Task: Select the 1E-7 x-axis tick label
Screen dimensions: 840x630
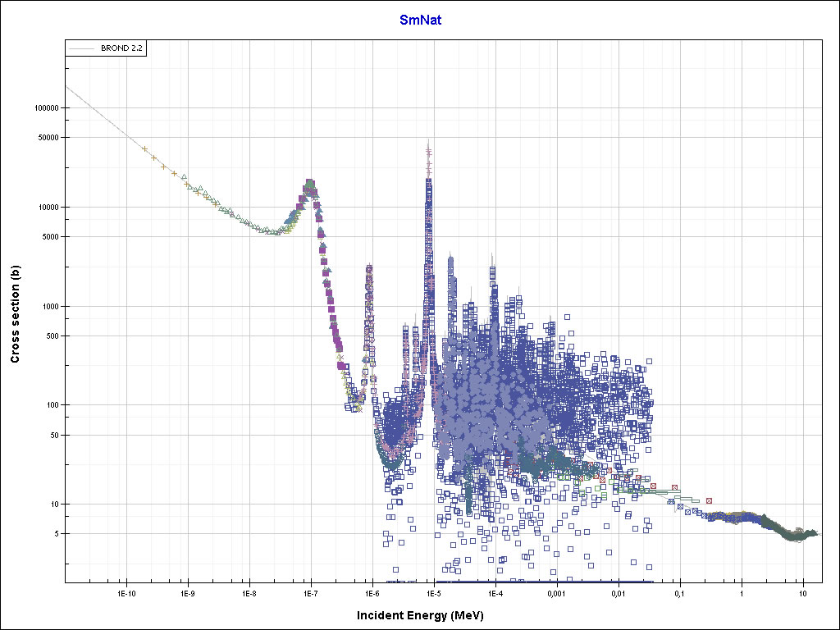Action: 311,592
